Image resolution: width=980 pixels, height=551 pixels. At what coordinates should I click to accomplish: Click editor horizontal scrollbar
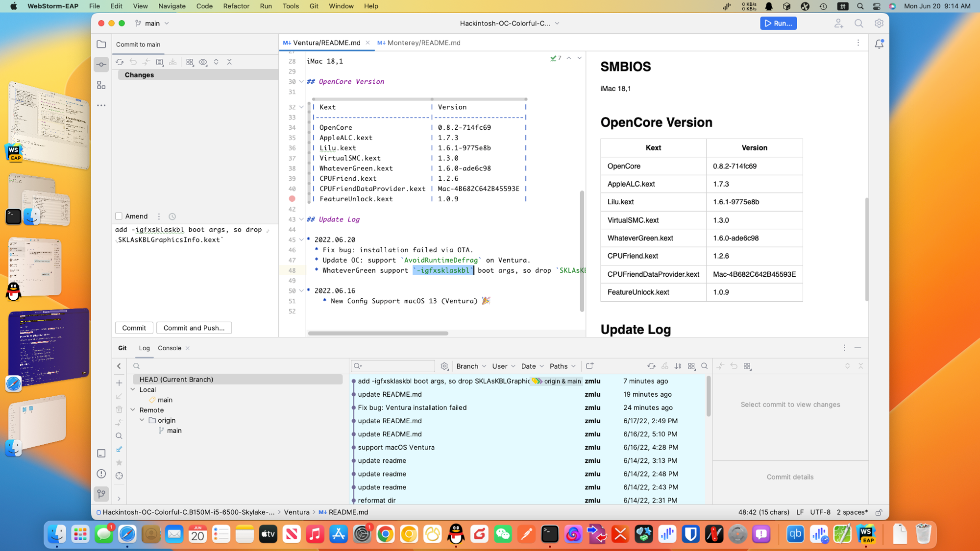click(x=378, y=334)
